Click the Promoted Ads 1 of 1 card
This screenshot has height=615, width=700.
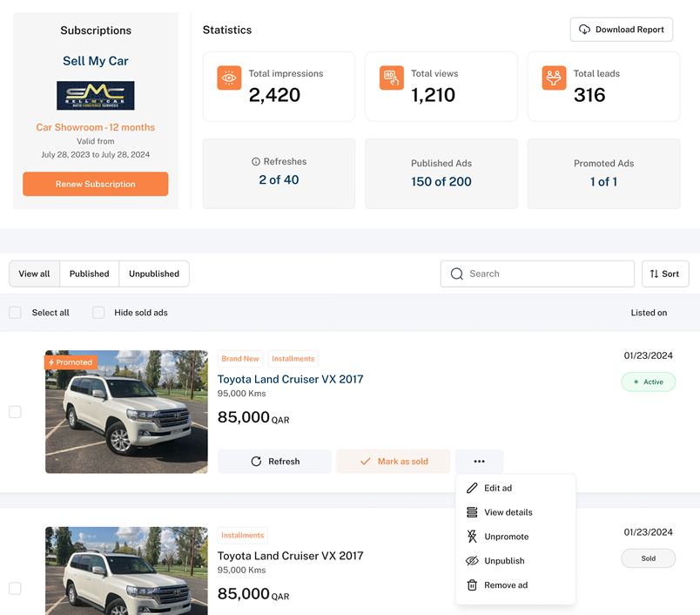(604, 173)
